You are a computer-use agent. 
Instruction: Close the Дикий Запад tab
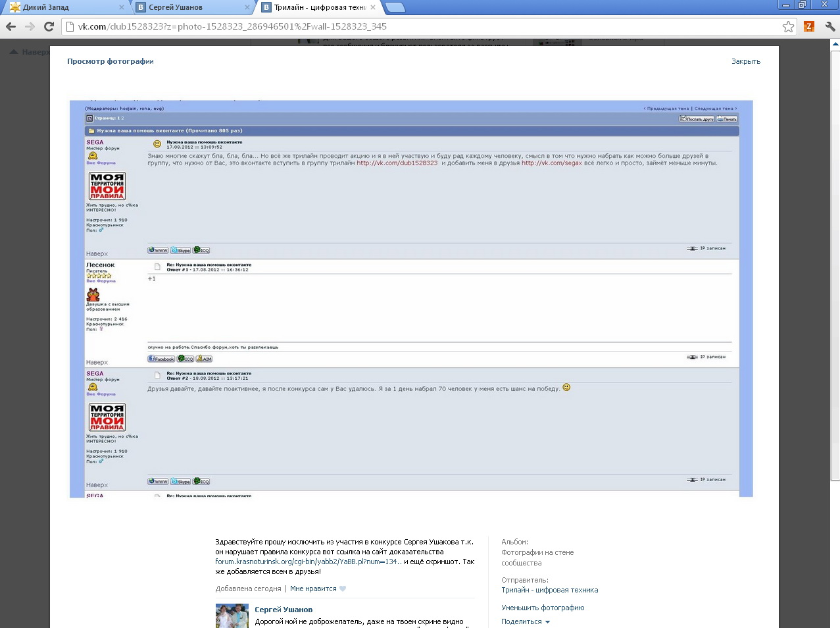[122, 7]
